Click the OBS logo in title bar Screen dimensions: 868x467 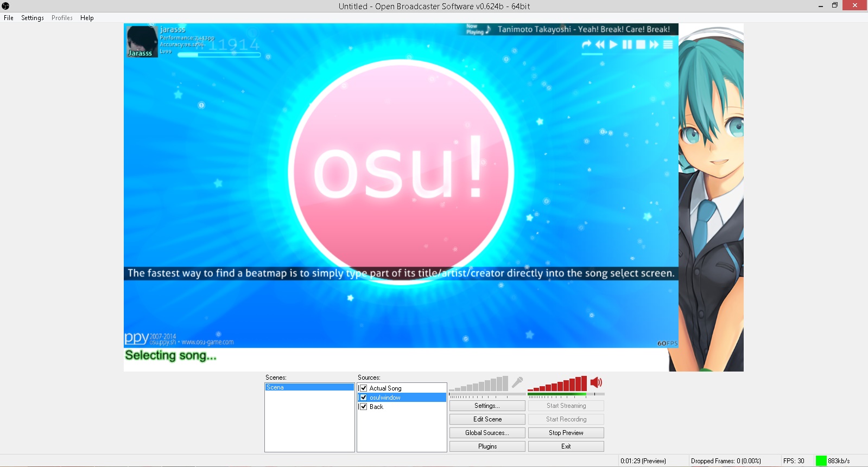(x=5, y=6)
